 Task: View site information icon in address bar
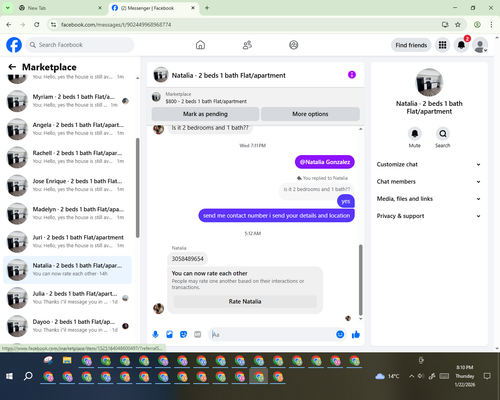53,24
